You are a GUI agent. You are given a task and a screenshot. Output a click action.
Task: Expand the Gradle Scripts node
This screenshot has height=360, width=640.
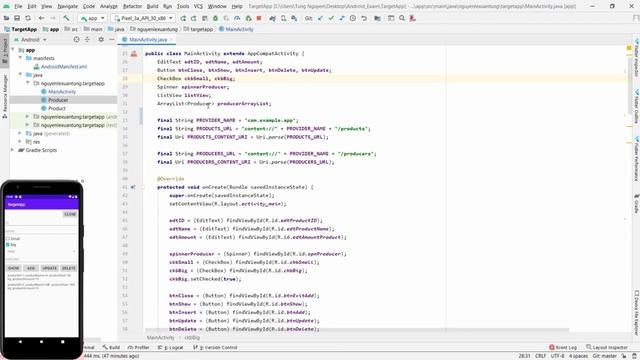[x=13, y=150]
